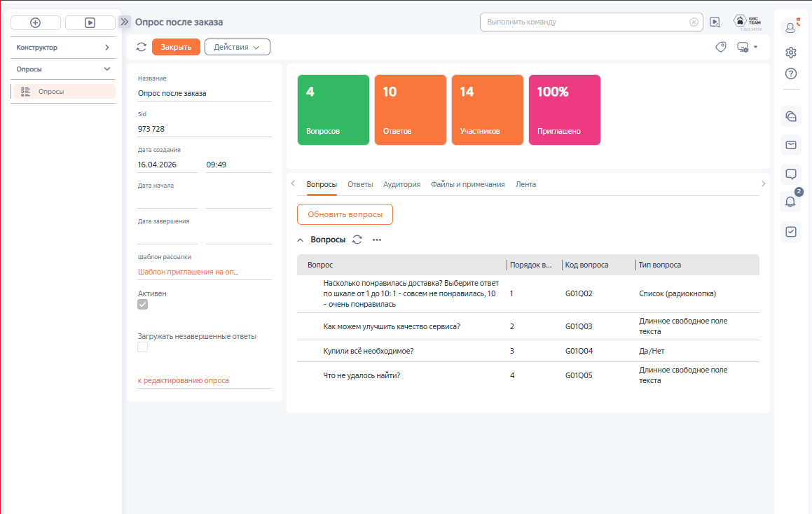Open the user profile icon

coord(791,27)
